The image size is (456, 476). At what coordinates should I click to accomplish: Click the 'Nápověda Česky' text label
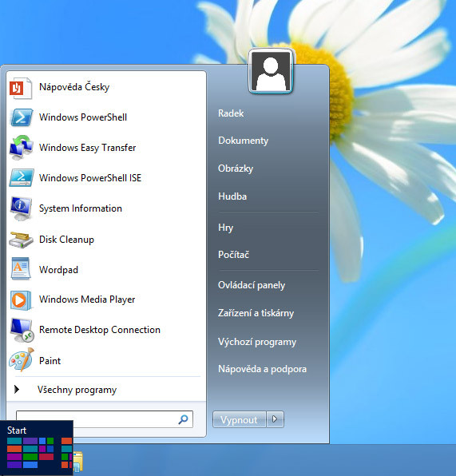(74, 87)
